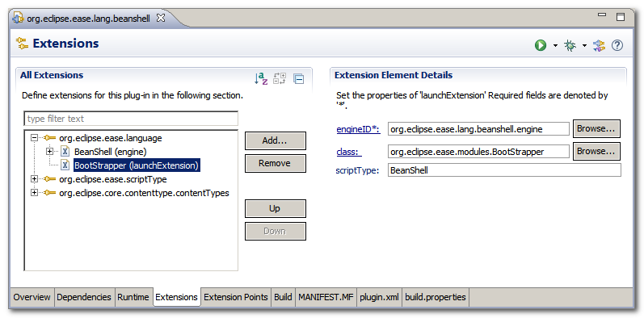Open the dropdown arrow beside Run icon
644x318 pixels.
(x=555, y=45)
